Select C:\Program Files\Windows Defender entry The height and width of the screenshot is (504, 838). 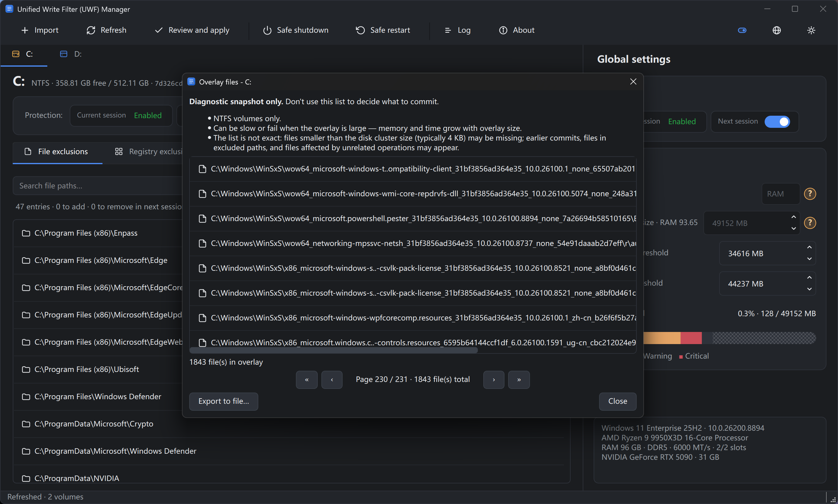point(98,397)
